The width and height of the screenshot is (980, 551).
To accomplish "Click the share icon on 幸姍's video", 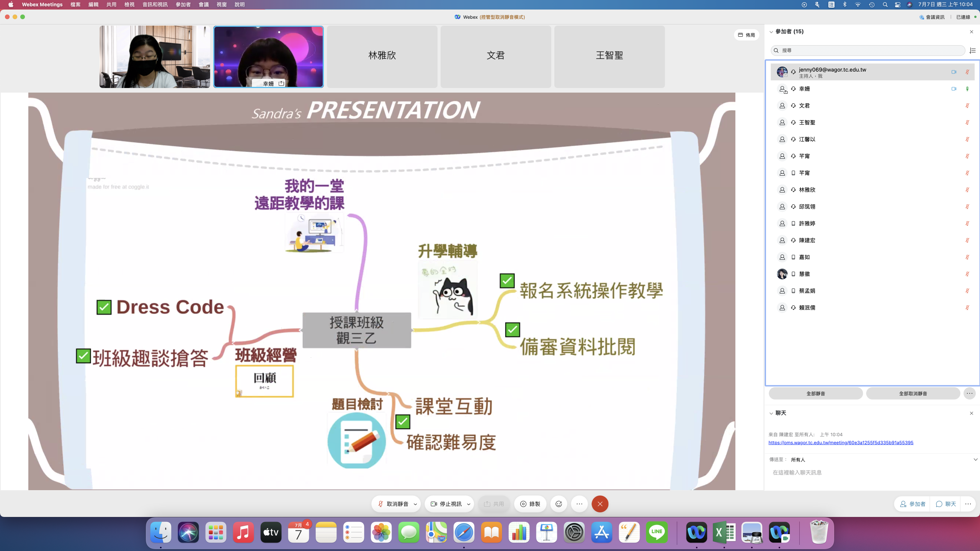I will [x=281, y=83].
